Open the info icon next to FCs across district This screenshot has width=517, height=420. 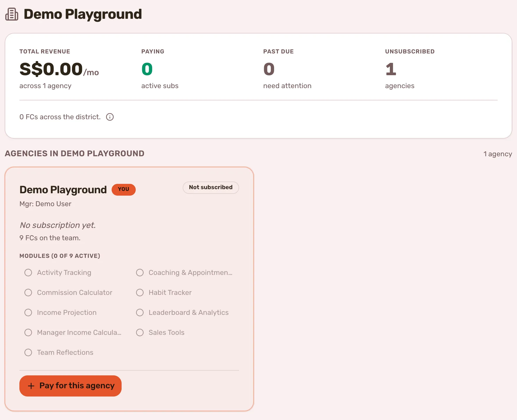(x=110, y=117)
